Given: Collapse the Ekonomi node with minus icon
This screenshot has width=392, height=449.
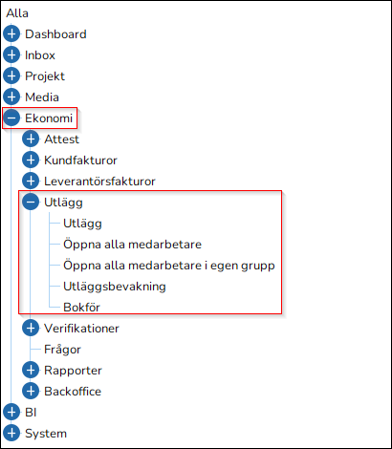Looking at the screenshot, I should [x=12, y=118].
